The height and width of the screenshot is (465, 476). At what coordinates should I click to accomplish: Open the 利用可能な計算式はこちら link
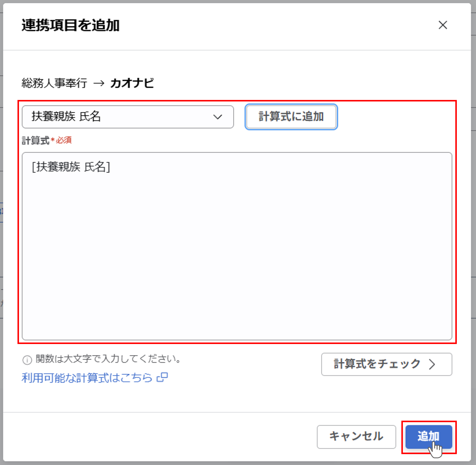coord(95,378)
